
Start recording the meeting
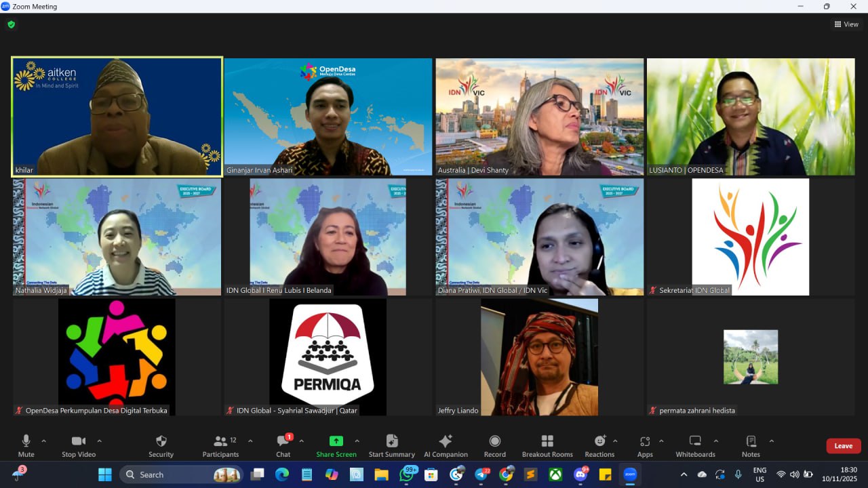tap(494, 445)
